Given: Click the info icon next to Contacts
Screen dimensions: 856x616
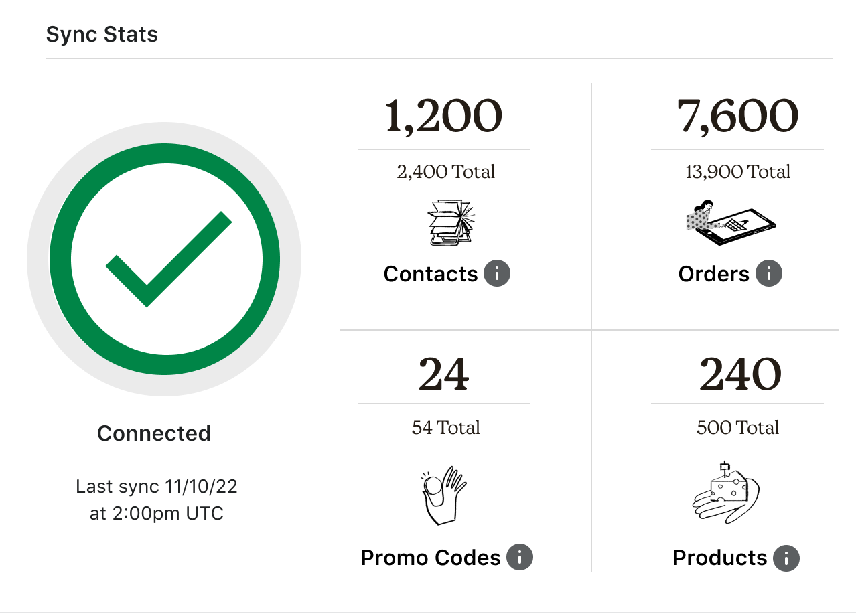Looking at the screenshot, I should point(496,274).
